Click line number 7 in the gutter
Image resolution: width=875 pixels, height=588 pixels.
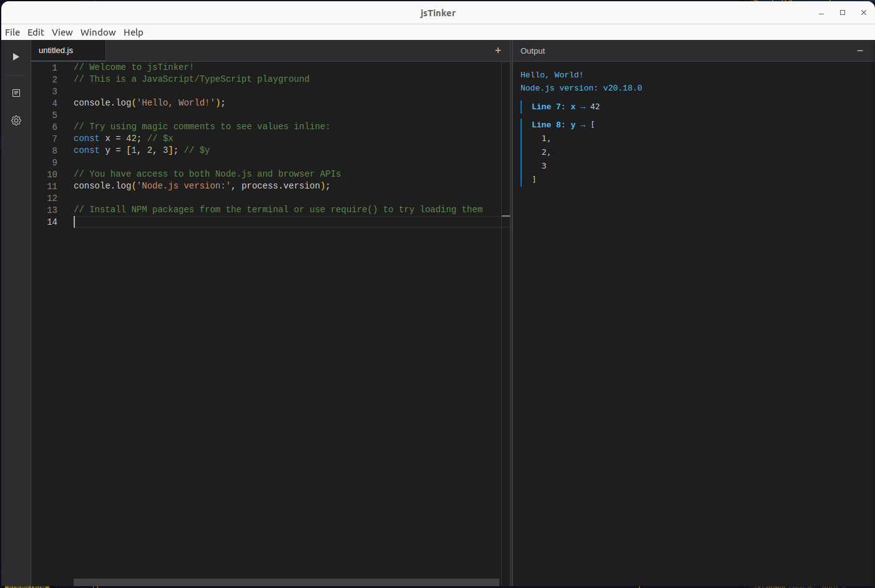click(55, 139)
